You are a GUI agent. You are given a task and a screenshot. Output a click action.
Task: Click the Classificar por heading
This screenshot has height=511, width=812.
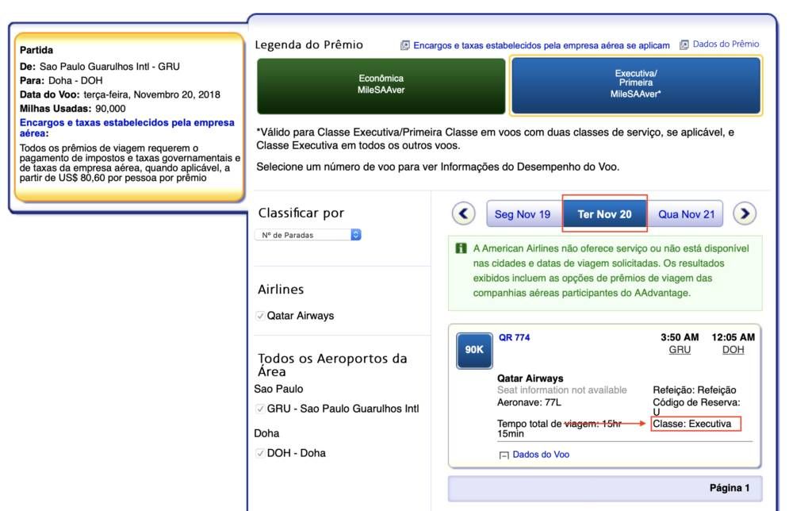[301, 213]
